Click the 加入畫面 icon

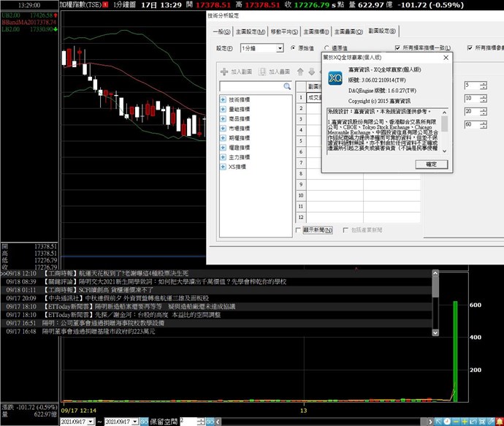pos(262,72)
